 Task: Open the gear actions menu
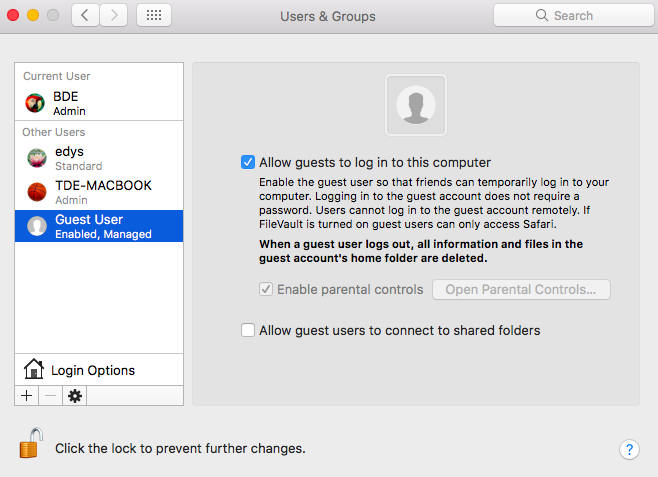(75, 396)
